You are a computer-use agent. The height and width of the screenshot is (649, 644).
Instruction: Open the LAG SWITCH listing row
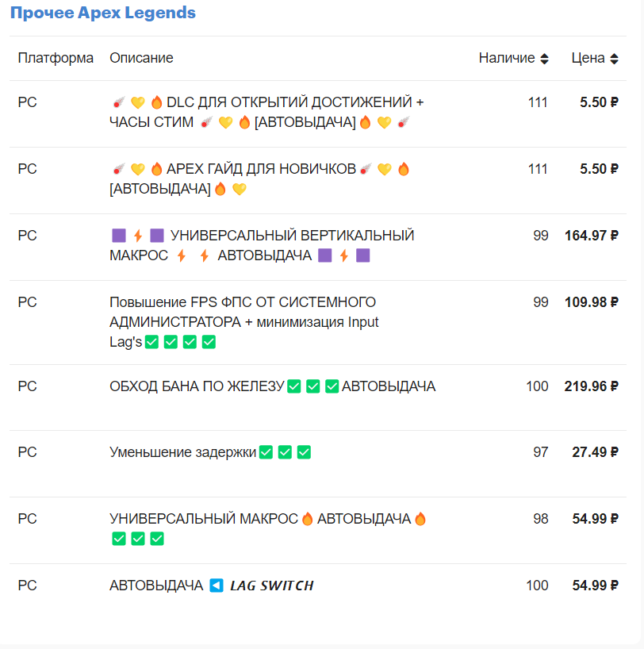click(271, 586)
